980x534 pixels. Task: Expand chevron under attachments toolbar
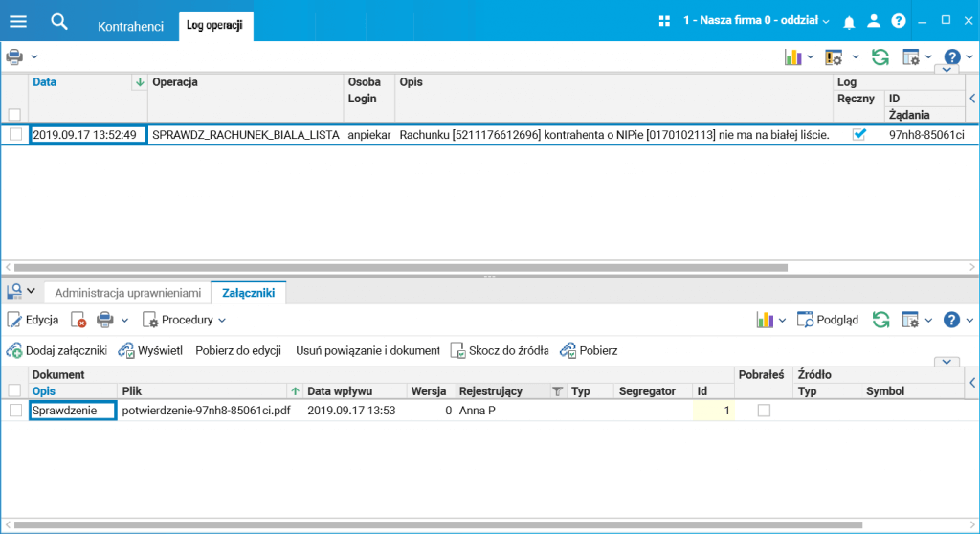[x=947, y=362]
